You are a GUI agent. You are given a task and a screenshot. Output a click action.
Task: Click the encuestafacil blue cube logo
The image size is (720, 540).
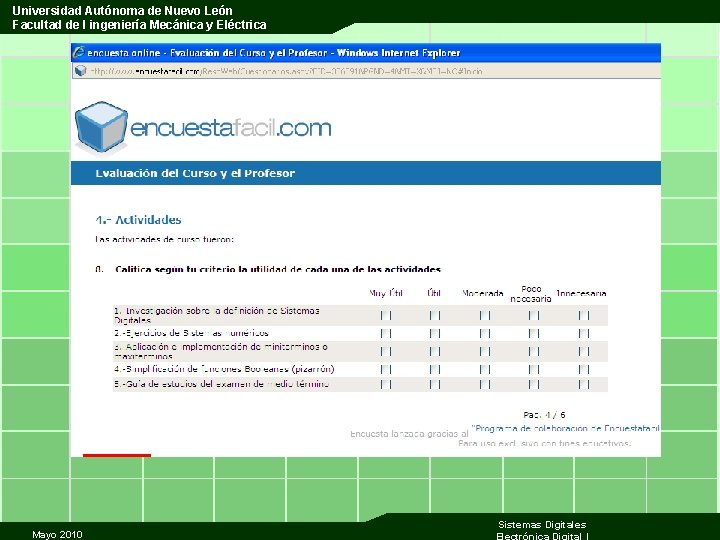point(101,127)
